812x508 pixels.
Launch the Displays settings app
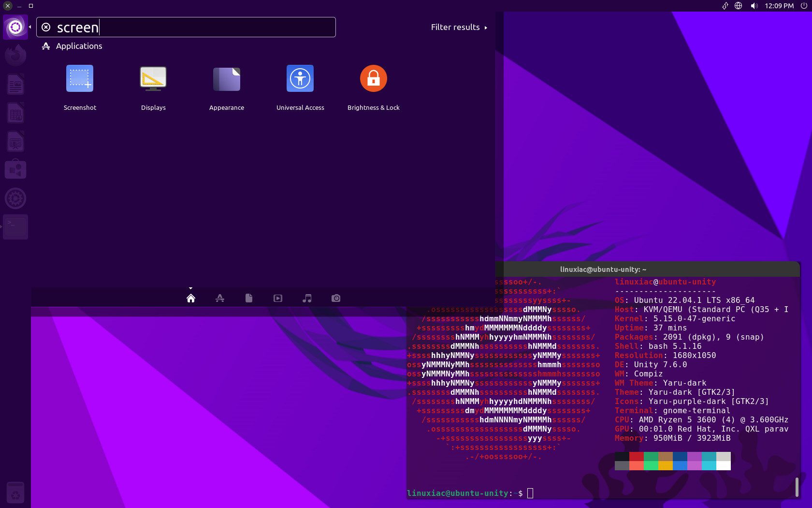(153, 78)
